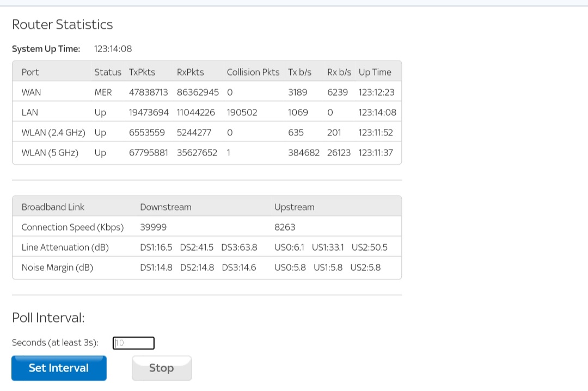The image size is (588, 391).
Task: Select 2.4 GHz Tx rate 635
Action: click(296, 133)
